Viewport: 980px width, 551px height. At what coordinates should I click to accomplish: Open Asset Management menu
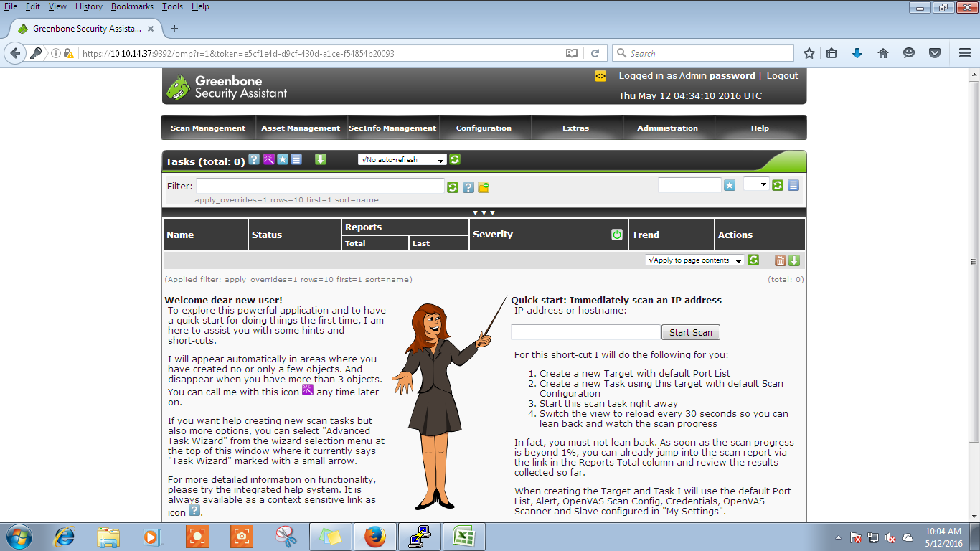pyautogui.click(x=301, y=128)
